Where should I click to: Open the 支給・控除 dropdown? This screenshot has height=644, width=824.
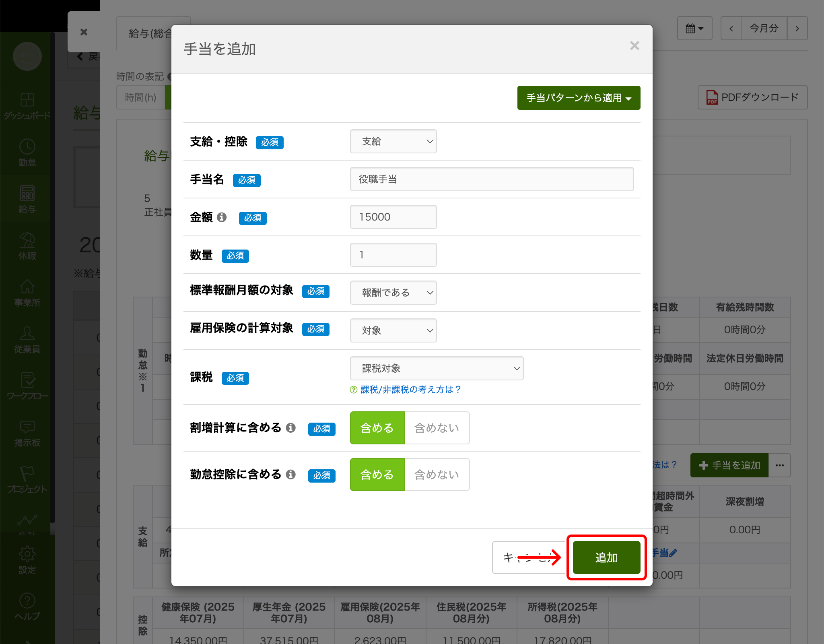pyautogui.click(x=393, y=141)
